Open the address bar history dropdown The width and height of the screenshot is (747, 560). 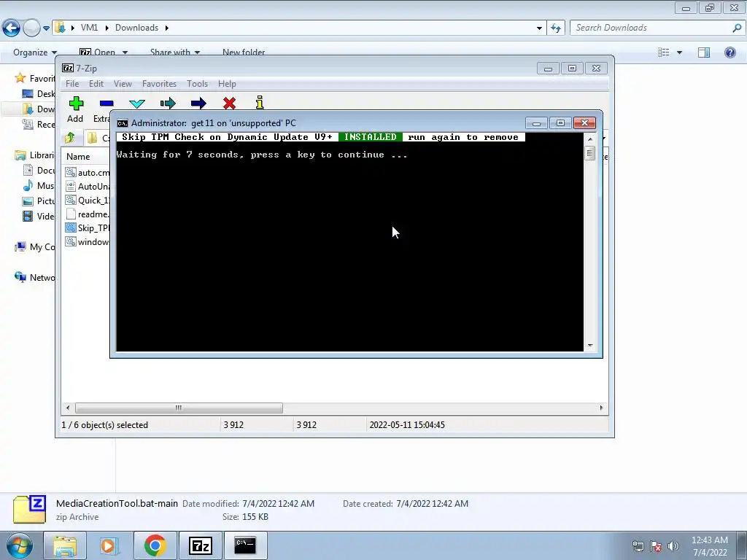pyautogui.click(x=539, y=28)
